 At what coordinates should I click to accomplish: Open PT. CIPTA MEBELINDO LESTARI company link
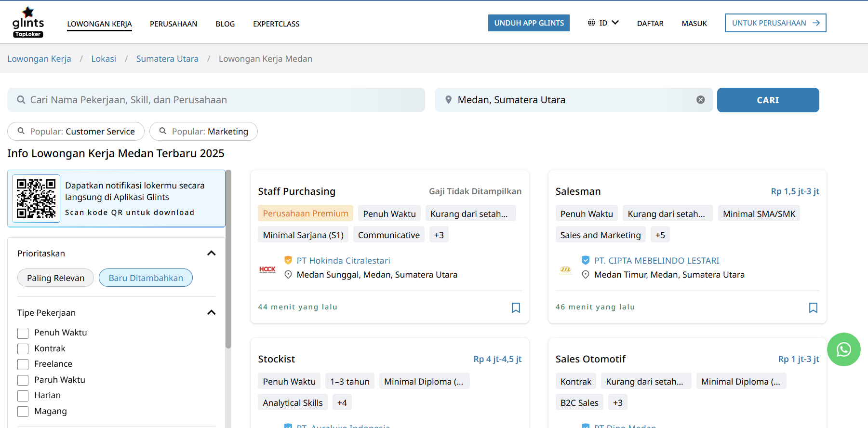coord(656,260)
